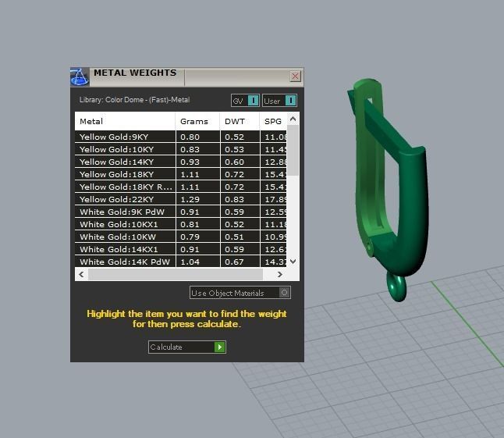Click the up arrow of the table scrollbar
504x438 pixels.
293,119
